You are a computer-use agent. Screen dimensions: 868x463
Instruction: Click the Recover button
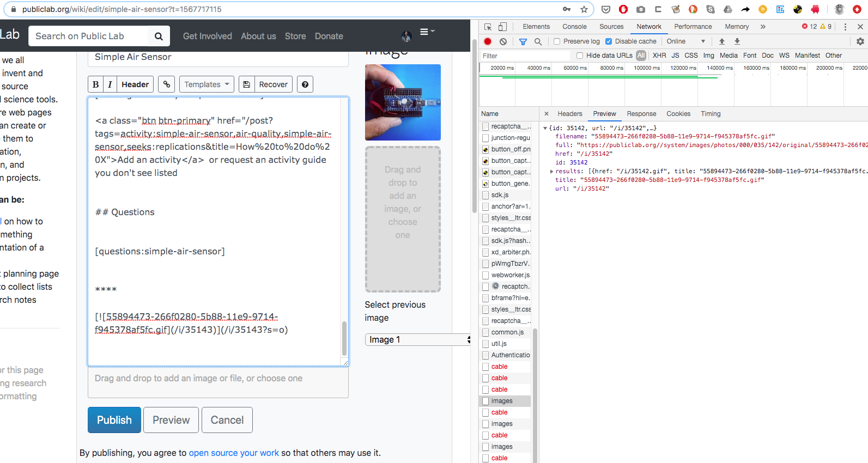click(273, 84)
